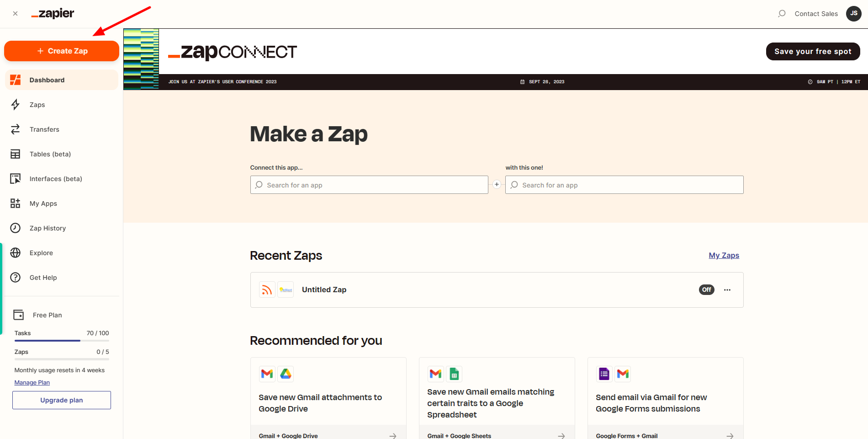This screenshot has width=868, height=439.
Task: Click the Google Forms icon on third card
Action: [x=604, y=374]
